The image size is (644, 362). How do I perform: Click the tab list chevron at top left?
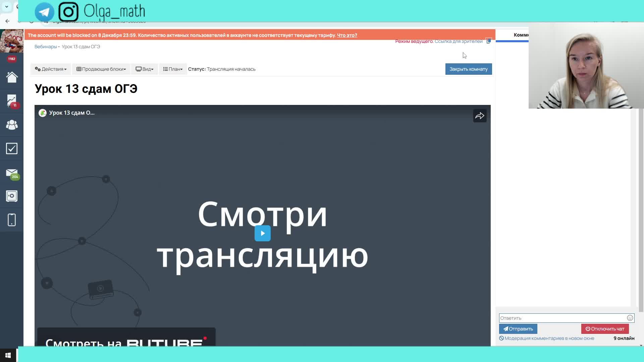[7, 7]
